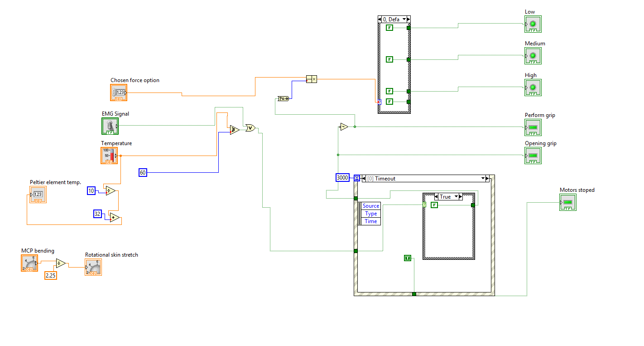Click the numeric constant 10
This screenshot has height=346, width=644.
coord(91,191)
